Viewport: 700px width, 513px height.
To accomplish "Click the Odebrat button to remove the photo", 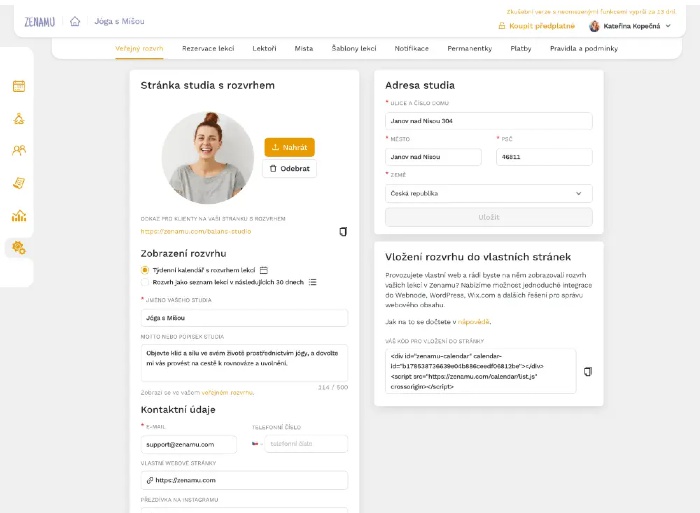I will tap(289, 169).
